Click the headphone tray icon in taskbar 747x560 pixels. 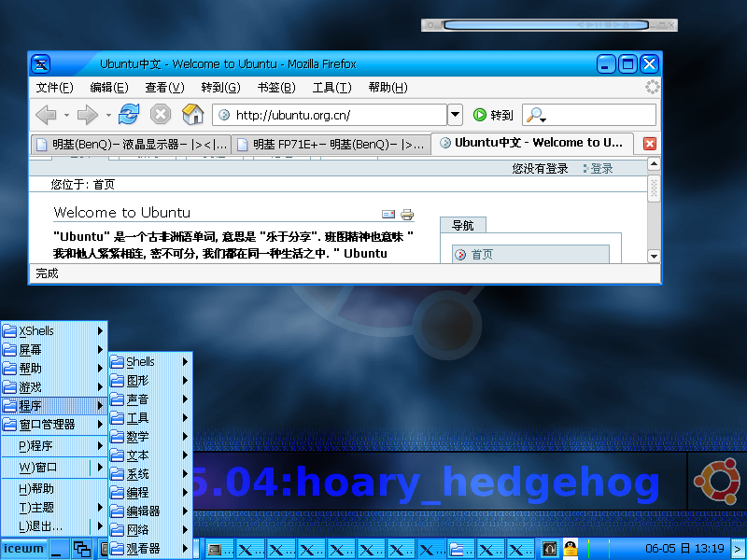(550, 549)
